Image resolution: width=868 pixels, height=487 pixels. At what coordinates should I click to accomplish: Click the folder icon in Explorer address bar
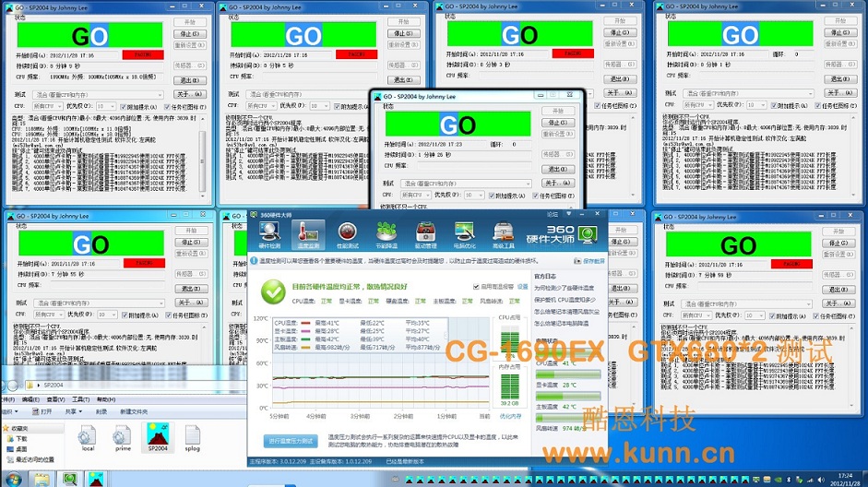pos(28,385)
